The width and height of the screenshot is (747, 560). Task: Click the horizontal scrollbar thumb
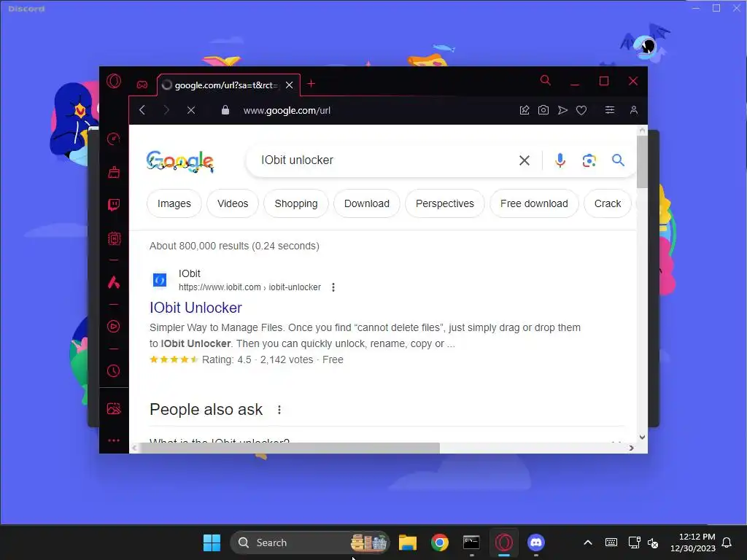290,448
